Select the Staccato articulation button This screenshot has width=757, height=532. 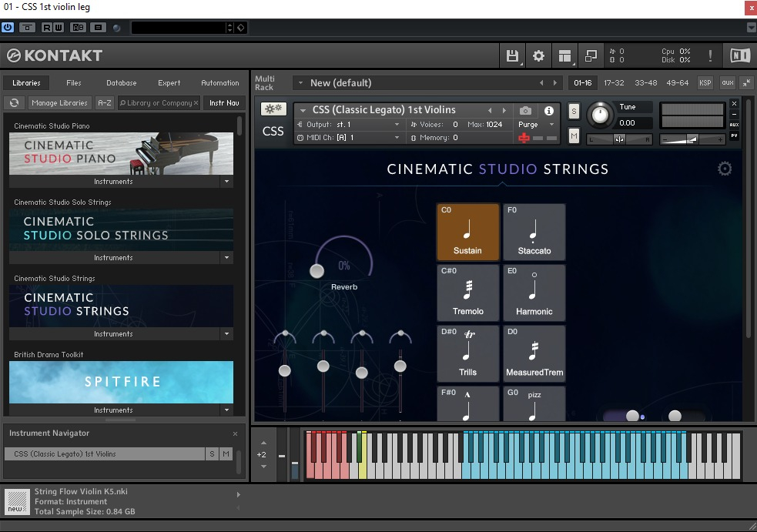[x=534, y=233]
